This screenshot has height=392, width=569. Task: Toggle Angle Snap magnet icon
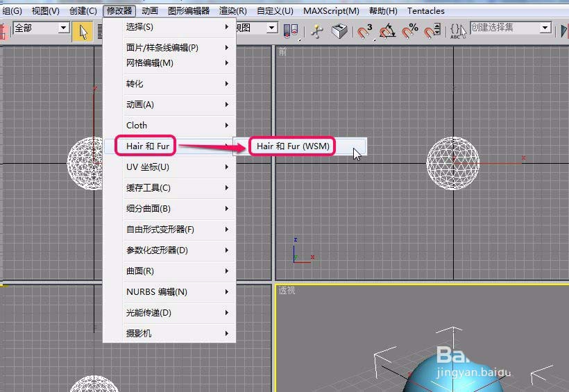point(387,32)
